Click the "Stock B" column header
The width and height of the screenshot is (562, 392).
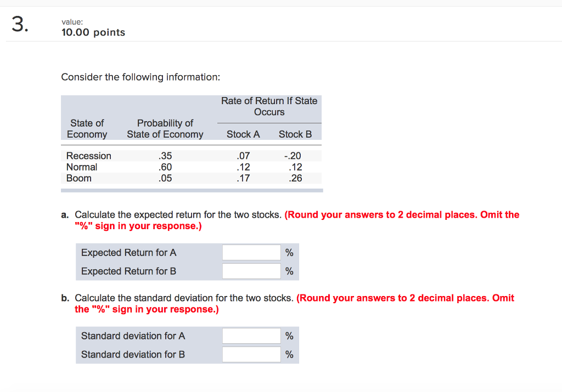pos(295,134)
